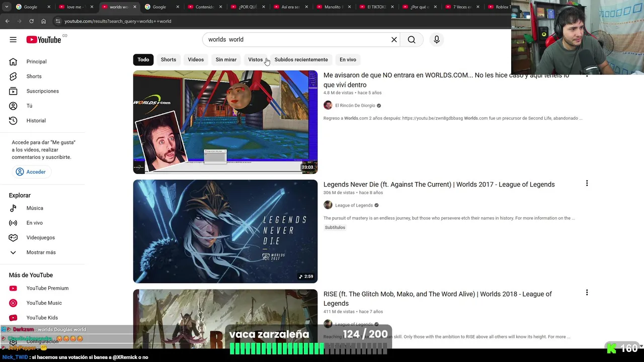Image resolution: width=644 pixels, height=362 pixels.
Task: Open the RISE Worlds 2018 thumbnail
Action: point(225,319)
